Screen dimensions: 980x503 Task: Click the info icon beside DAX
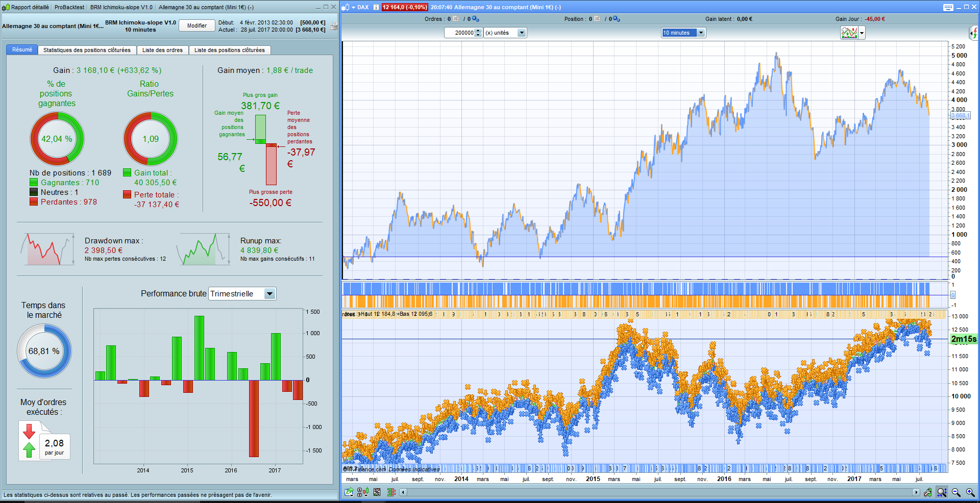(376, 7)
